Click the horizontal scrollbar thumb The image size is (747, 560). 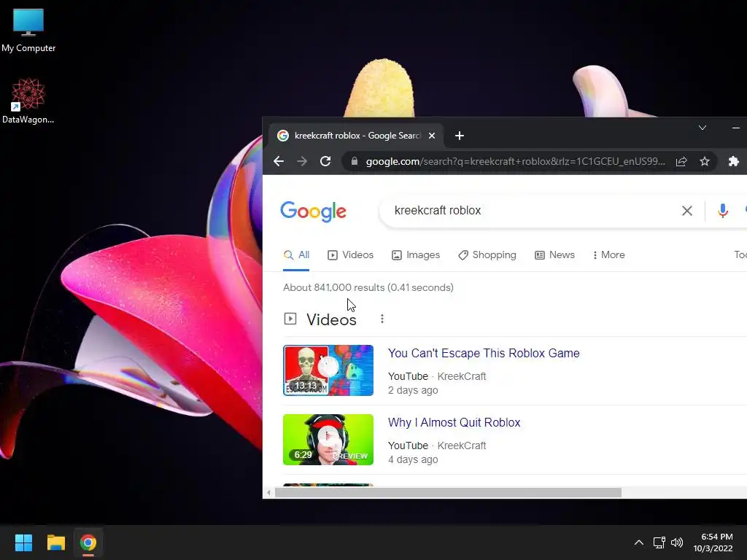[x=448, y=492]
